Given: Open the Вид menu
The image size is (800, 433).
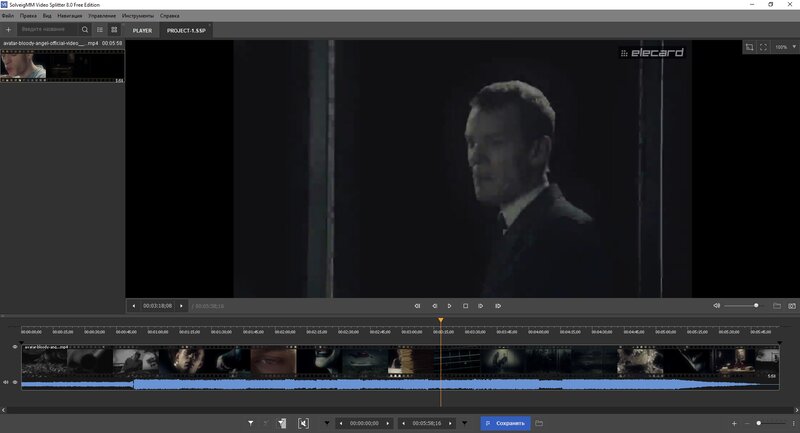Looking at the screenshot, I should coord(47,16).
